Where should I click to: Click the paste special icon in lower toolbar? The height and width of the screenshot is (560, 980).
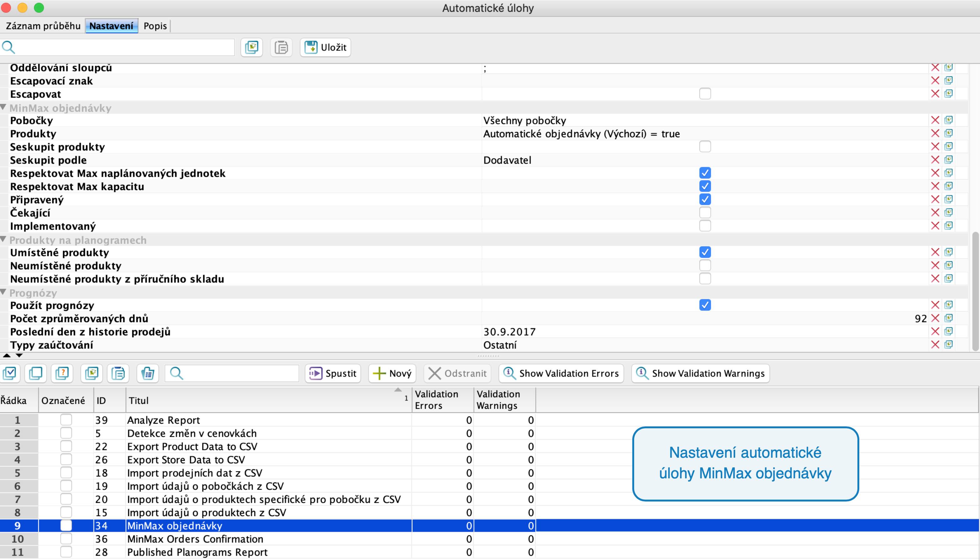[x=148, y=373]
